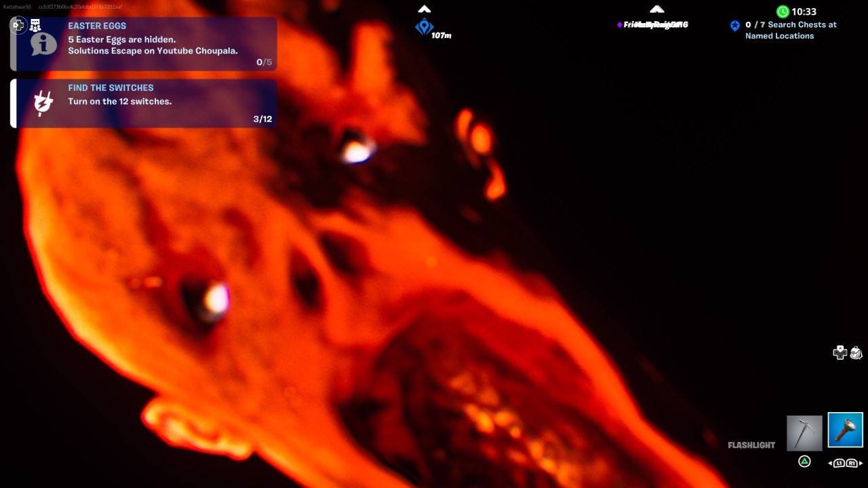868x488 pixels.
Task: Click 'Turn on the 12 switches.' text
Action: [120, 102]
